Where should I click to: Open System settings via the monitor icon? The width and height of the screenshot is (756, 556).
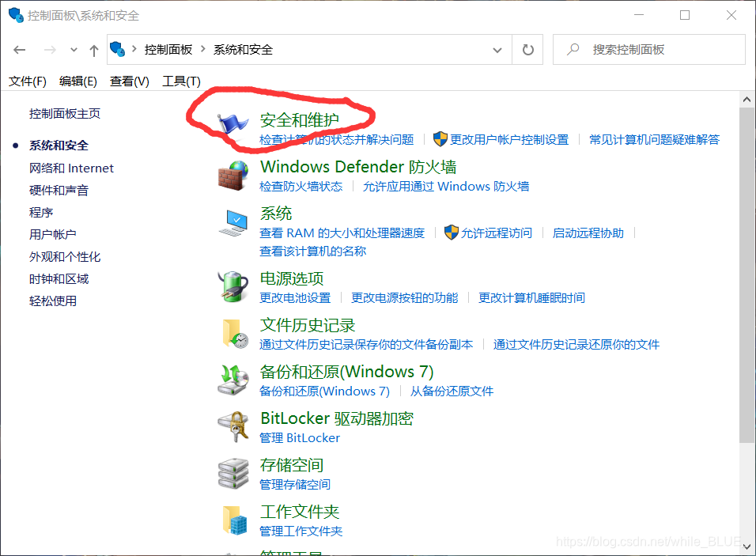[232, 222]
